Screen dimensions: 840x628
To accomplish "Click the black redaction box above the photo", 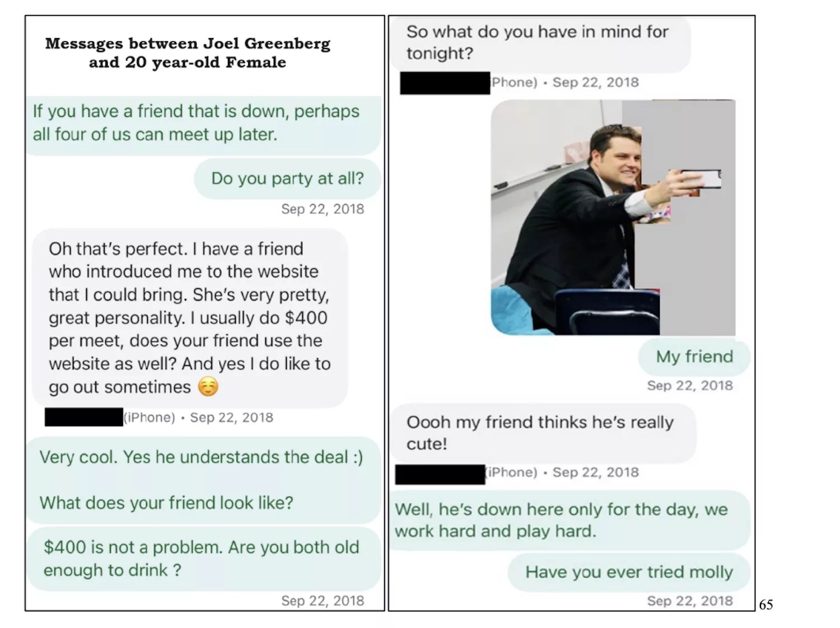I will click(x=445, y=83).
